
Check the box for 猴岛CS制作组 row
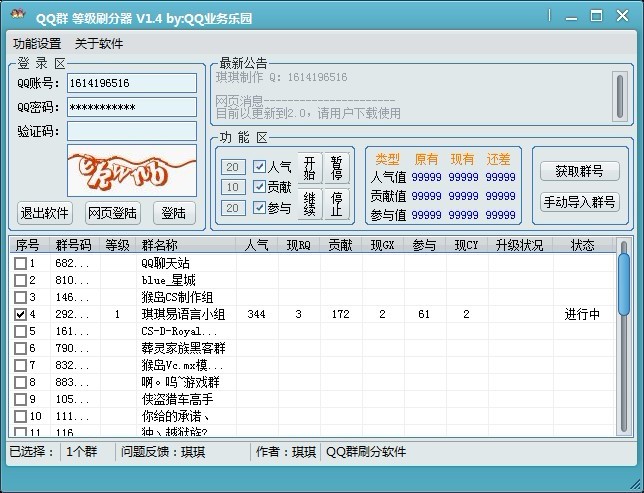(x=20, y=297)
